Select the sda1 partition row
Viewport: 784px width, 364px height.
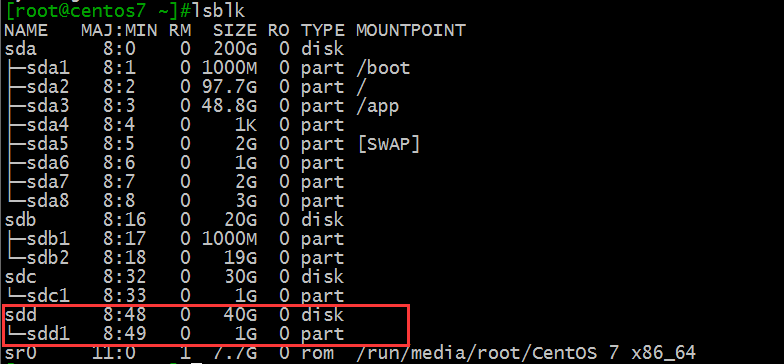click(x=207, y=68)
